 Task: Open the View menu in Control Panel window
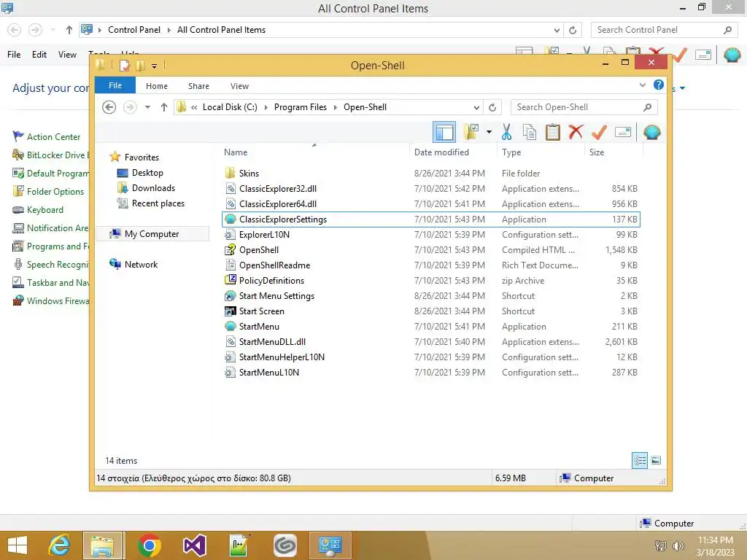[67, 54]
